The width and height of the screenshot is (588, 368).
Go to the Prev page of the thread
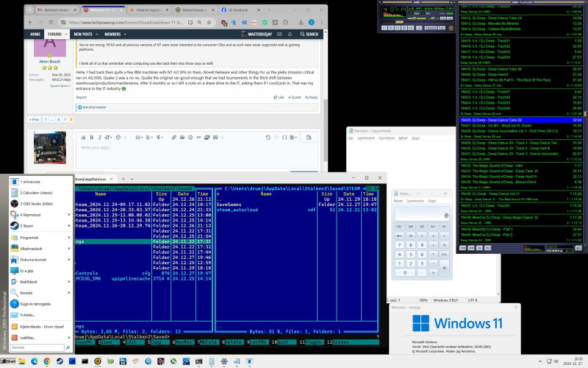[34, 119]
